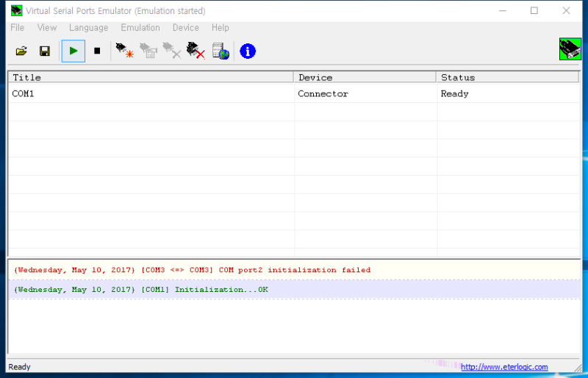Viewport: 588px width, 378px height.
Task: Sort by the Title column header
Action: pos(151,77)
